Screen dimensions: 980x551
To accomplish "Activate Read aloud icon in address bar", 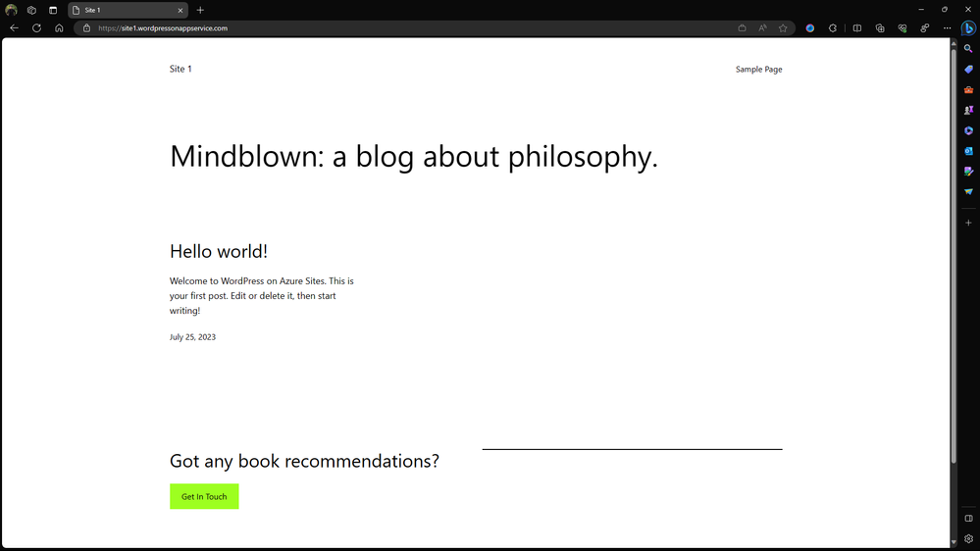I will (762, 28).
